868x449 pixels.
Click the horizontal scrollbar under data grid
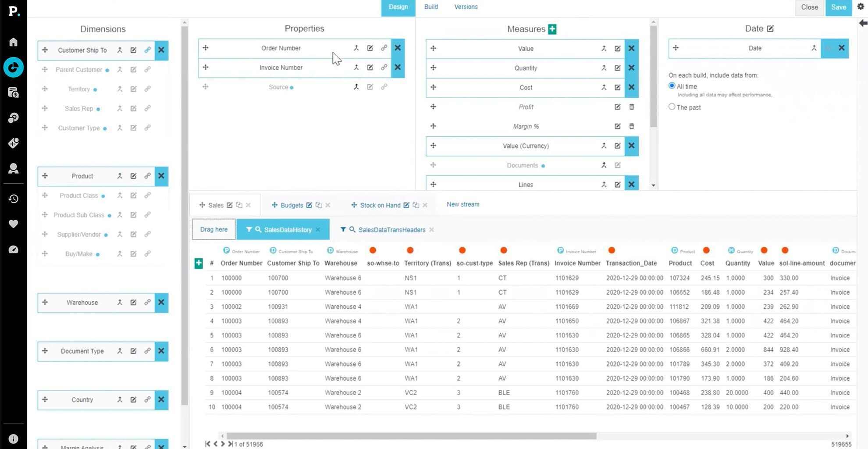[x=411, y=436]
